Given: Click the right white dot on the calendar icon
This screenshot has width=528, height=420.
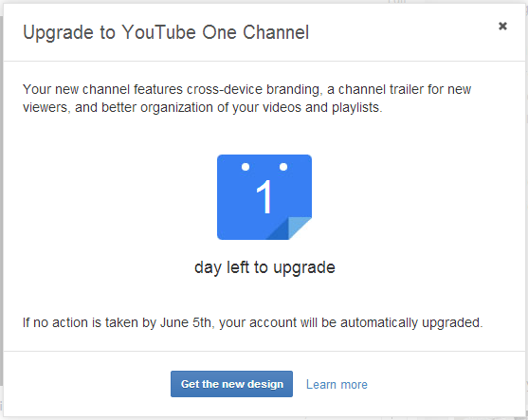Looking at the screenshot, I should (283, 167).
